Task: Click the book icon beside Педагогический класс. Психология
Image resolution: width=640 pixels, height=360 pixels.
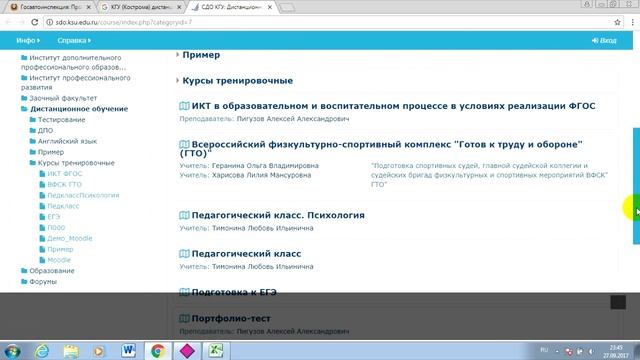Action: click(184, 215)
